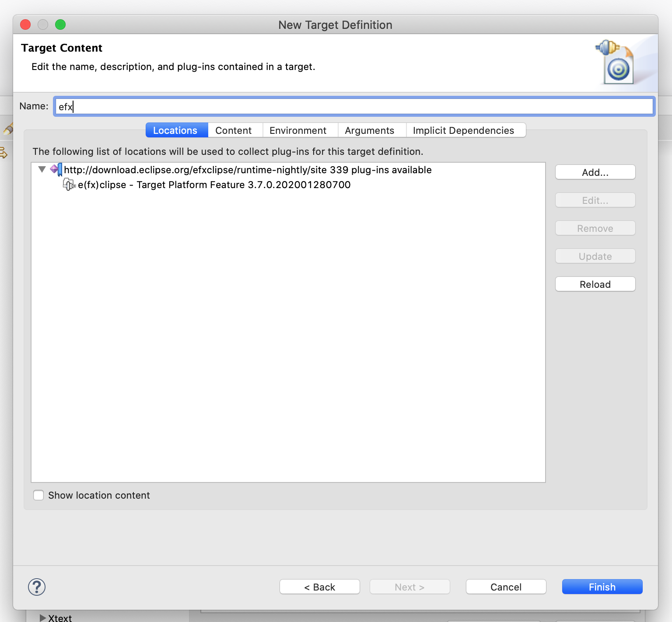This screenshot has height=622, width=672.
Task: Click the e(fx)clipse feature plug-in icon
Action: tap(69, 185)
